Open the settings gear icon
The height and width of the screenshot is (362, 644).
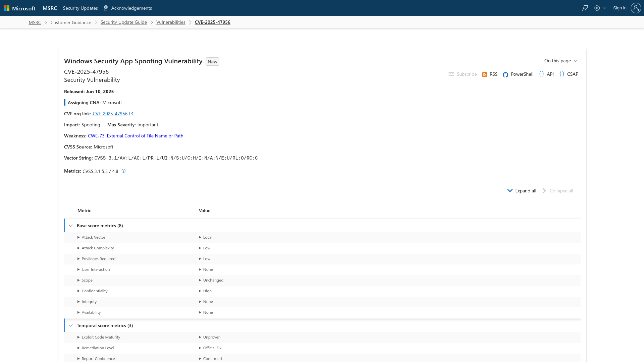pos(597,8)
